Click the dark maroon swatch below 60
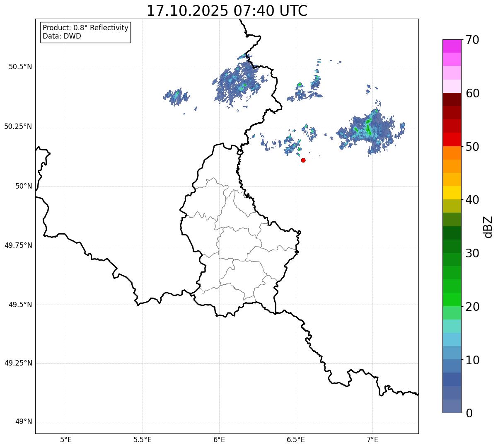 point(452,99)
